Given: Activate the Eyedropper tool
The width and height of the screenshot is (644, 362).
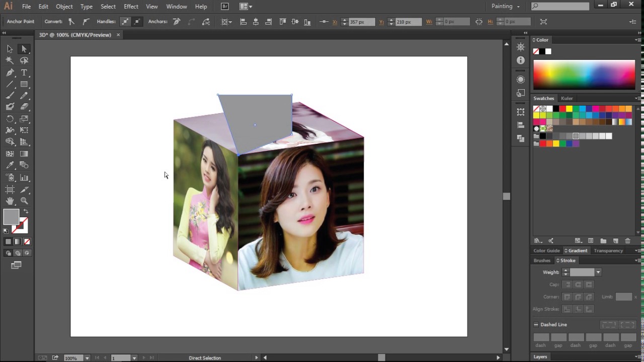Looking at the screenshot, I should pos(10,165).
